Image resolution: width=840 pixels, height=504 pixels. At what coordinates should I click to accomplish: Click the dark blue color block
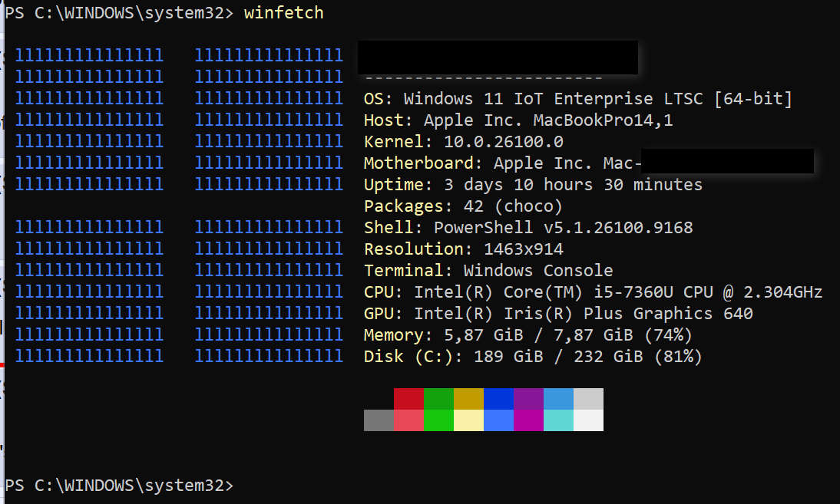click(499, 399)
